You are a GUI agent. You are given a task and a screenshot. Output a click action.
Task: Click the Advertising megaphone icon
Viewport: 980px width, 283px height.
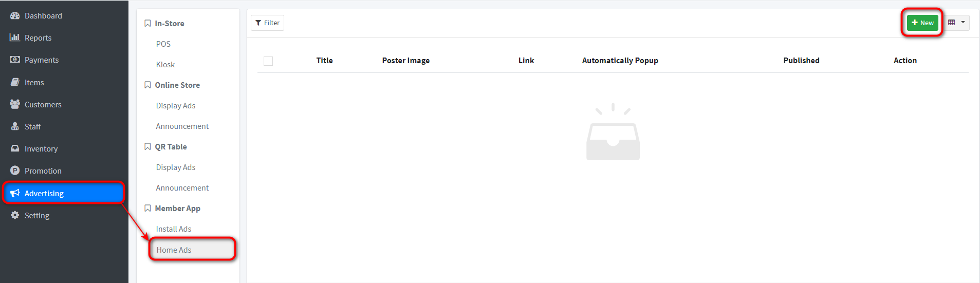tap(15, 193)
